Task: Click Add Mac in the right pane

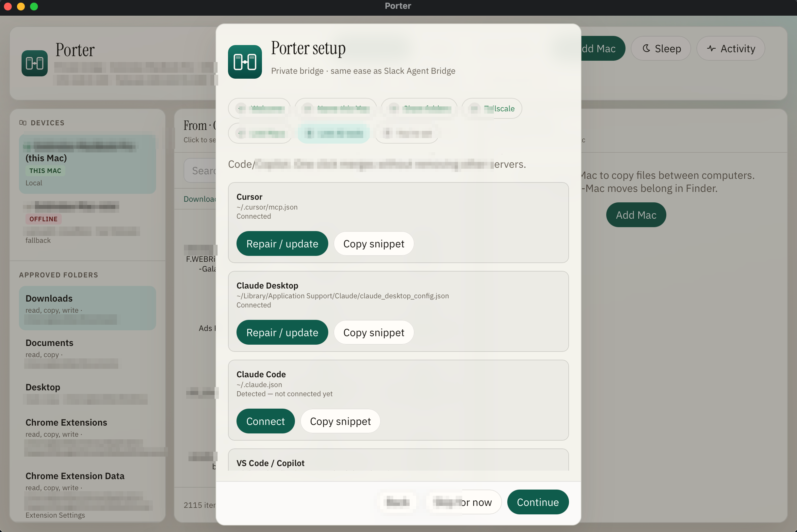Action: coord(636,215)
